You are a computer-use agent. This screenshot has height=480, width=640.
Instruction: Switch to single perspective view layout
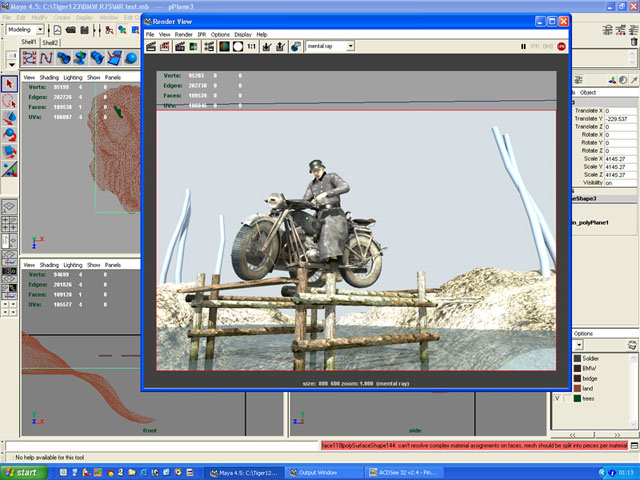[x=9, y=207]
